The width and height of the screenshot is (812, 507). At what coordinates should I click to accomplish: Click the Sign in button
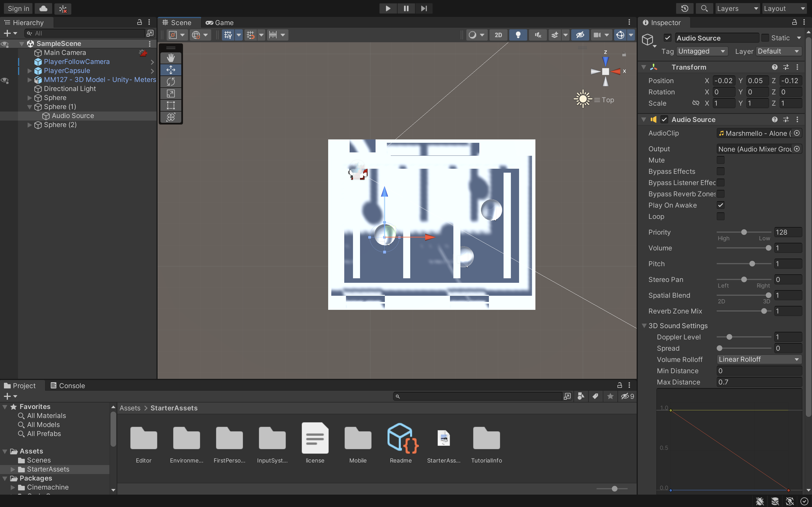coord(18,8)
